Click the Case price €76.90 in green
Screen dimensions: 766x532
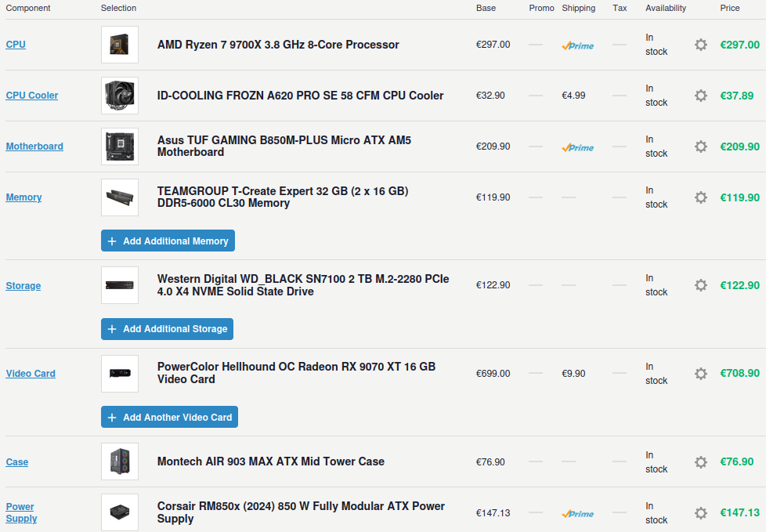click(x=737, y=461)
